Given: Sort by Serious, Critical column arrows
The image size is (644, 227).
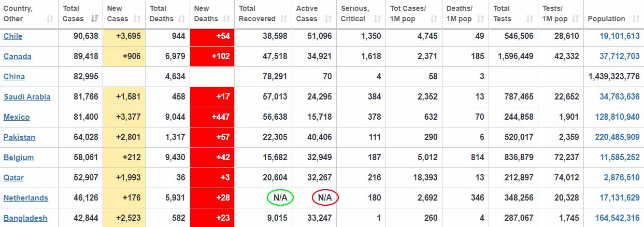Looking at the screenshot, I should (377, 19).
